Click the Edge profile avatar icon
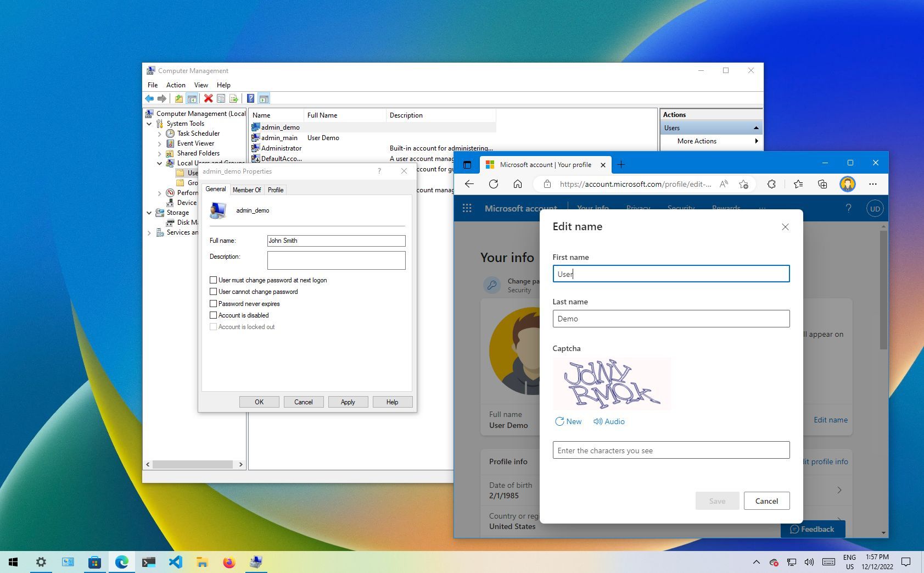Image resolution: width=924 pixels, height=573 pixels. 847,184
